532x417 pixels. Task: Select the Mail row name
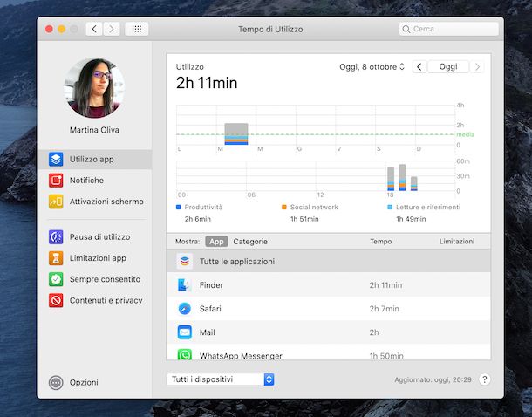[207, 332]
